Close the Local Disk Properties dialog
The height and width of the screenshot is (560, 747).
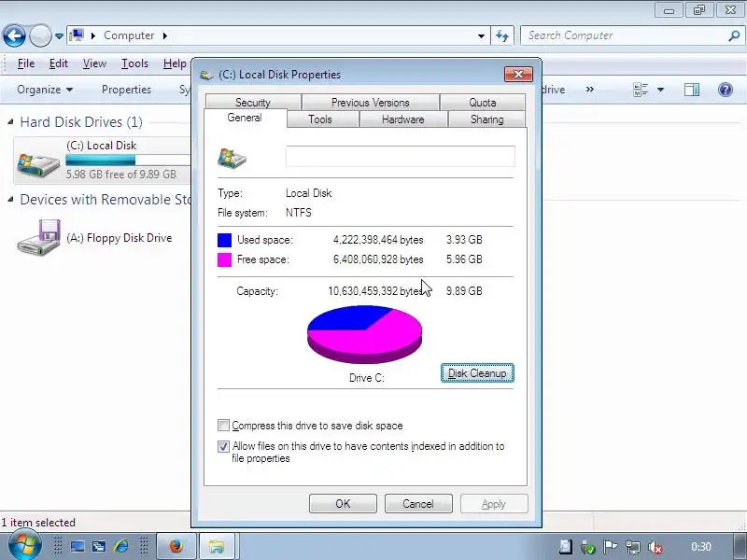click(518, 74)
